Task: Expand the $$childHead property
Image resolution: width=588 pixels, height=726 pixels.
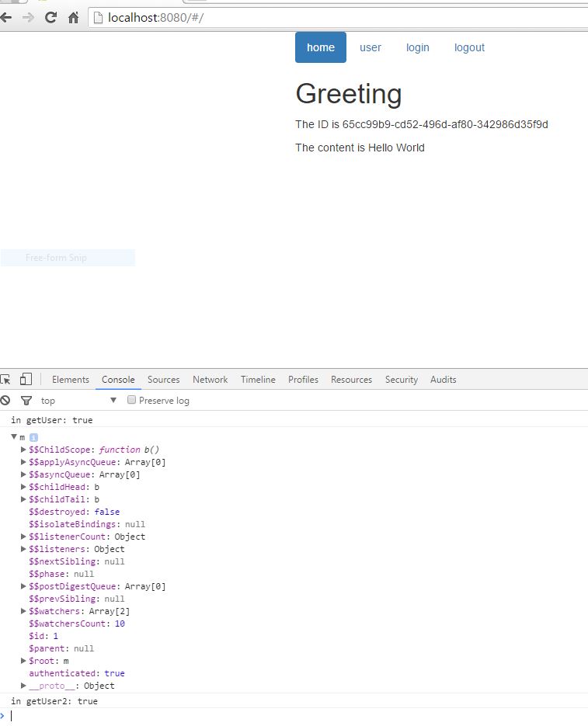Action: pos(23,487)
